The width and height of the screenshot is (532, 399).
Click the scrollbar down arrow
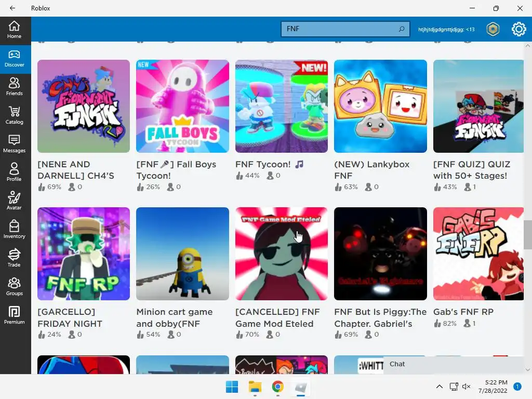coord(527,370)
